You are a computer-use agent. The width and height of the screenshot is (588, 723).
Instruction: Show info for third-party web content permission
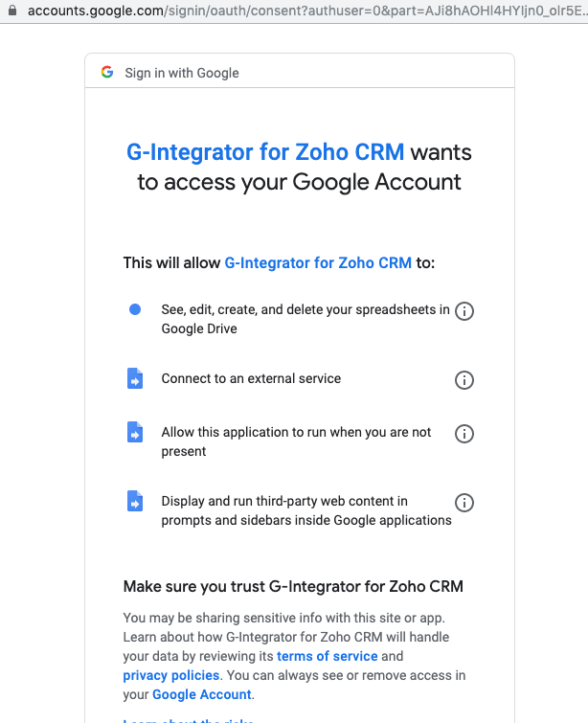(x=464, y=503)
